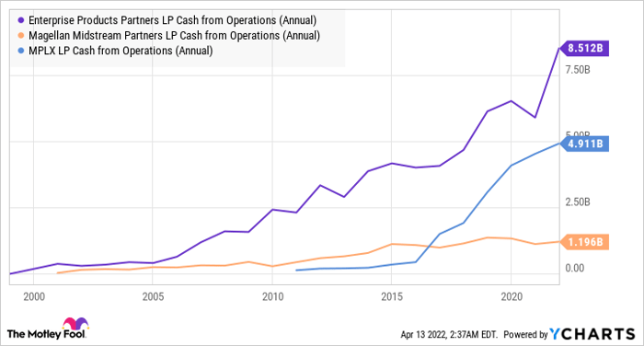Screen dimensions: 644x346
Task: Open the YCharts logo link
Action: (592, 334)
